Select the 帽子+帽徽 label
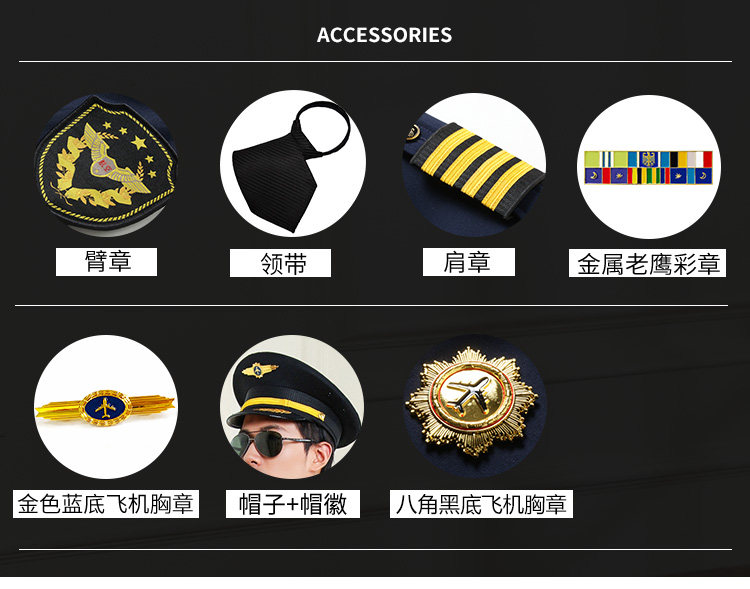 (293, 504)
